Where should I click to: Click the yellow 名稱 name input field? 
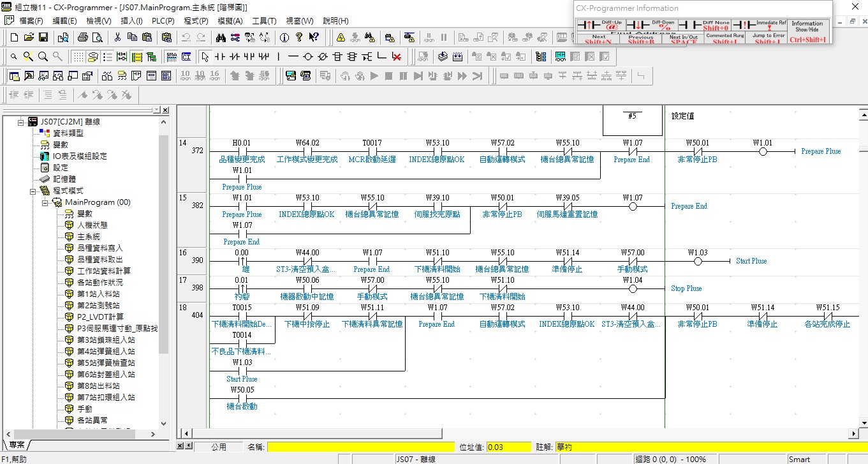[361, 447]
